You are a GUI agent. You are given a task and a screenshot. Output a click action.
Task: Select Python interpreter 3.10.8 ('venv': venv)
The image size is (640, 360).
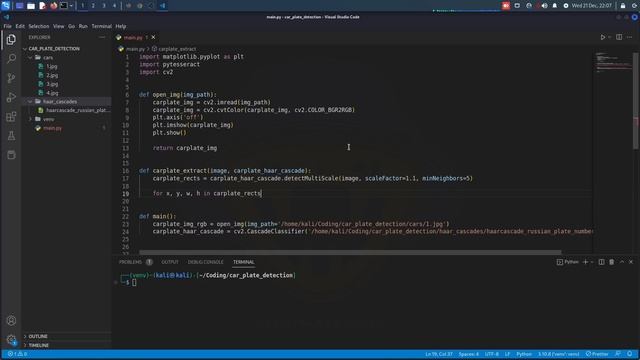(x=558, y=354)
